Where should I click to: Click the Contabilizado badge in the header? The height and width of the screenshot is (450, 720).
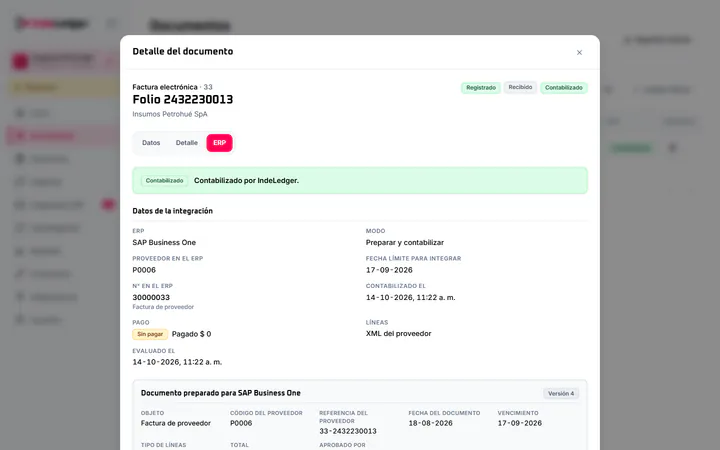563,88
